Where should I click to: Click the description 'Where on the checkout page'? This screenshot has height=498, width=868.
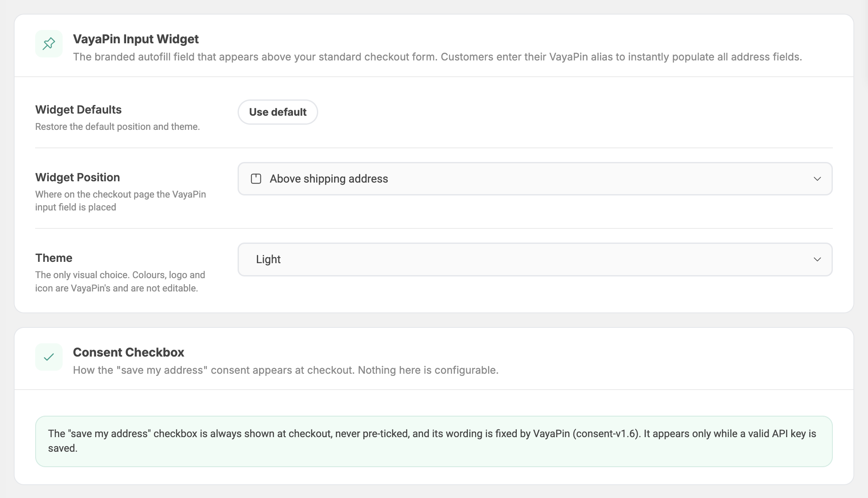121,201
